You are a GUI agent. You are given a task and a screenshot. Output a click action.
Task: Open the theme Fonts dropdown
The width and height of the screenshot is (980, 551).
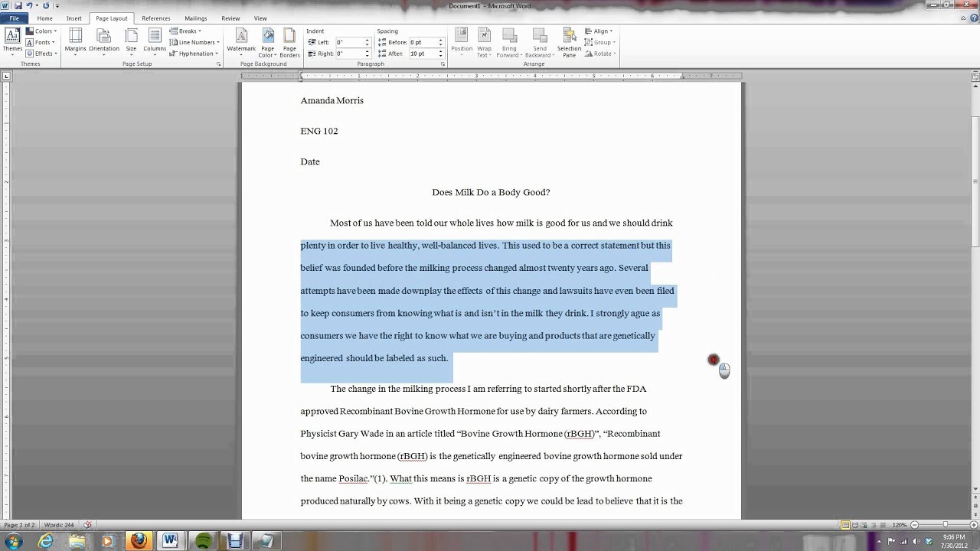click(x=41, y=42)
